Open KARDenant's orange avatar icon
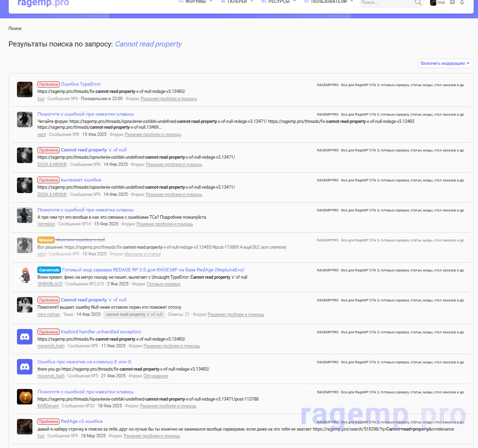This screenshot has width=478, height=448. (x=25, y=397)
